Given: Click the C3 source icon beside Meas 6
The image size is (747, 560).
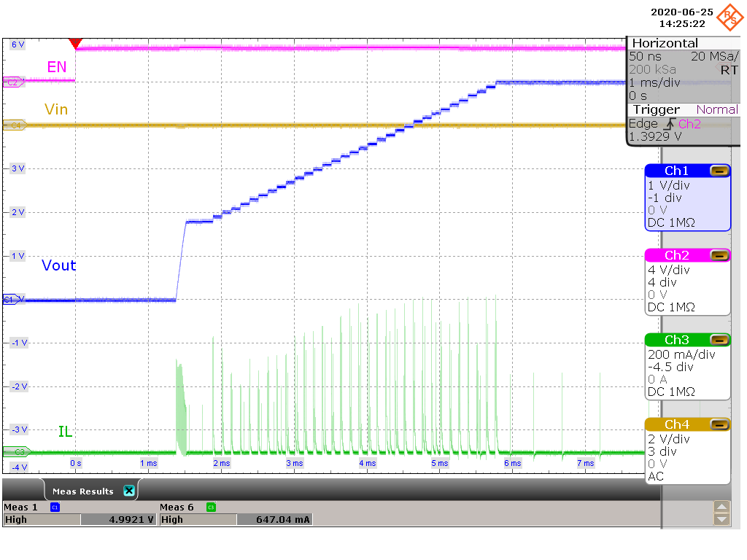Looking at the screenshot, I should tap(211, 507).
